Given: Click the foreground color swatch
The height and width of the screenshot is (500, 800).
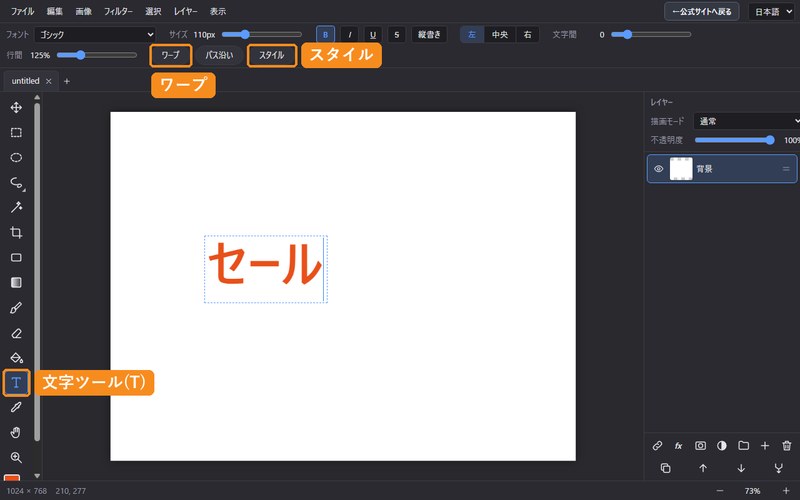Looking at the screenshot, I should click(12, 478).
